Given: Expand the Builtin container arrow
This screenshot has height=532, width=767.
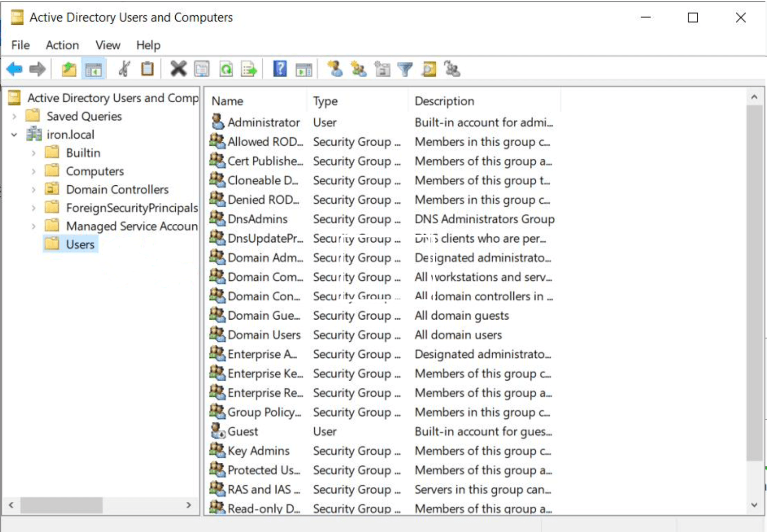Looking at the screenshot, I should point(33,153).
